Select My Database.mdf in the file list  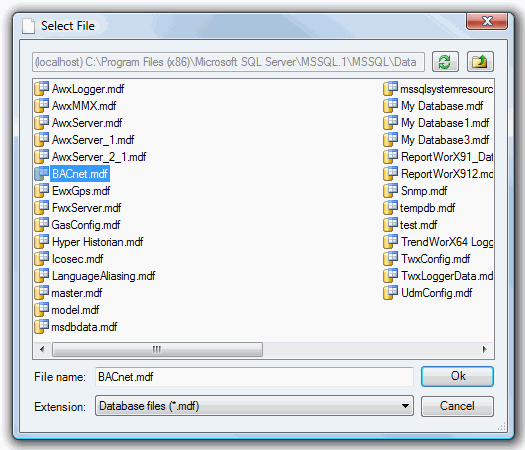click(x=442, y=106)
